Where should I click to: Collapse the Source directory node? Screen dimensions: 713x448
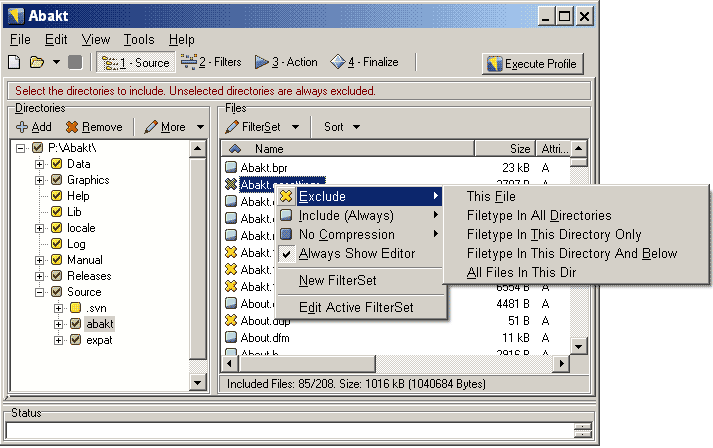[40, 292]
